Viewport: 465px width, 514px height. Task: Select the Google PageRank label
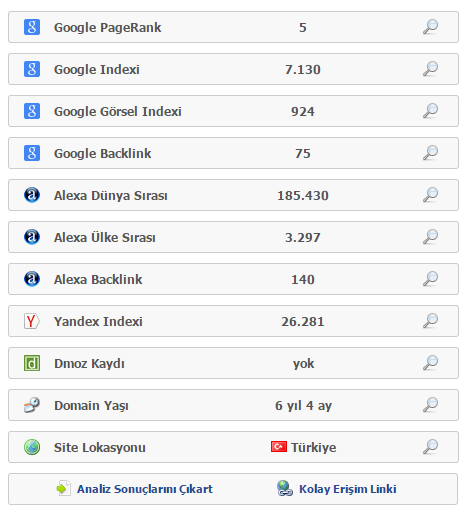tap(108, 28)
